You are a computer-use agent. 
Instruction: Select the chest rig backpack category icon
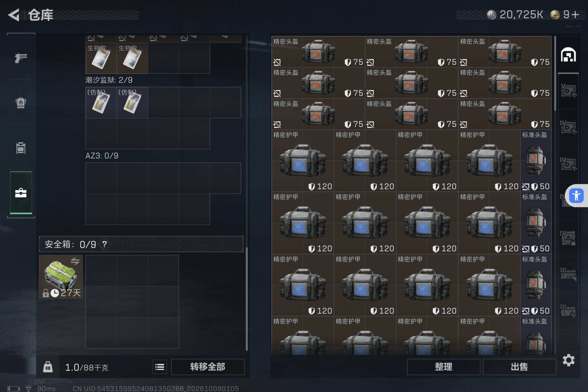pyautogui.click(x=21, y=148)
